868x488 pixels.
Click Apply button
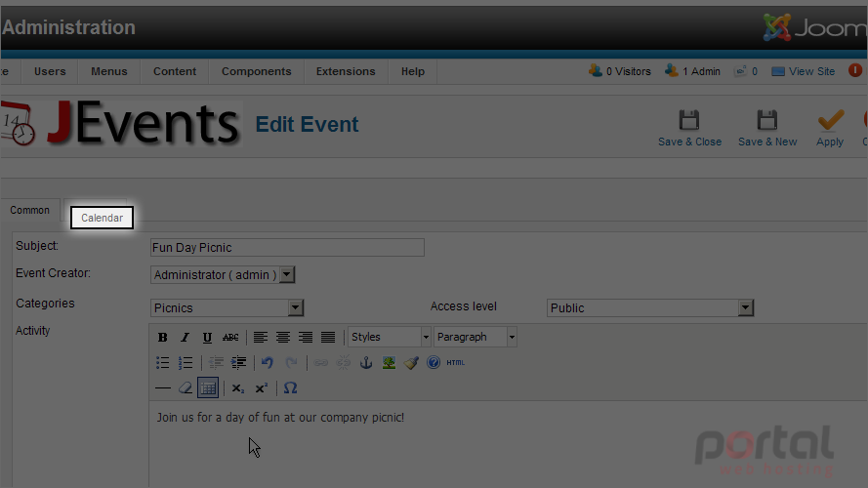click(830, 129)
